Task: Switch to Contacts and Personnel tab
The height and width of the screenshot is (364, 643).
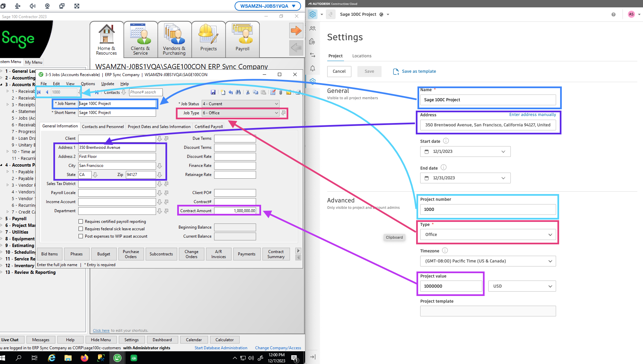Action: point(103,127)
